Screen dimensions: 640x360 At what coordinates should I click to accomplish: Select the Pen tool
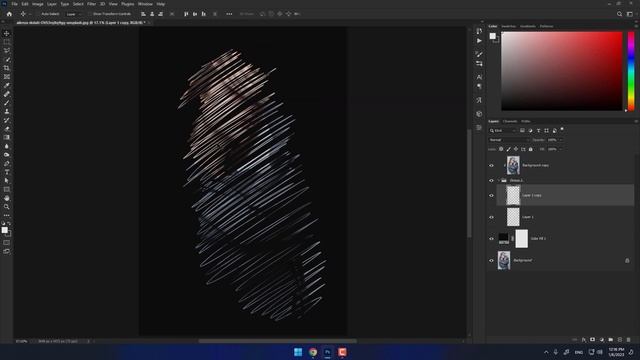tap(7, 164)
